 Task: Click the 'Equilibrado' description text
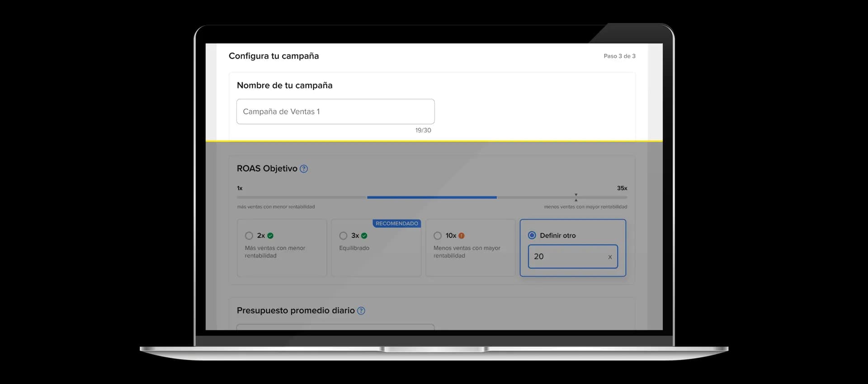pos(354,248)
